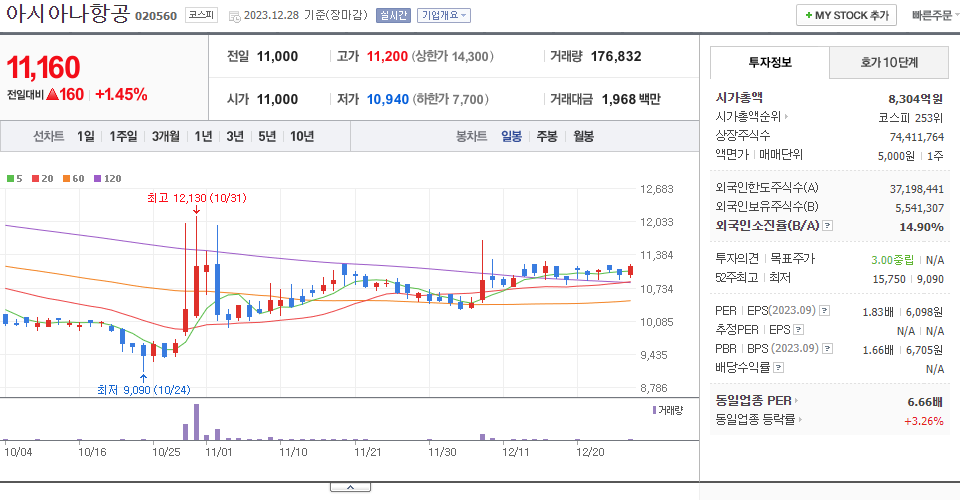Click the help icon beside PBR BPS(2023.09)

[827, 349]
